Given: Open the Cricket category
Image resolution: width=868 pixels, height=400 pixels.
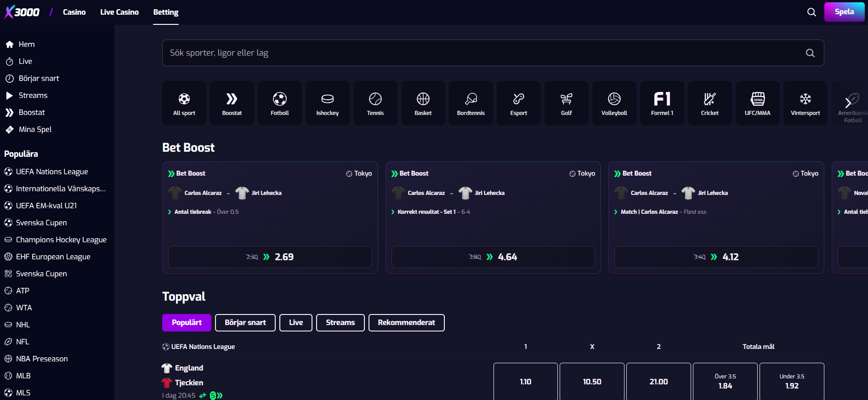Looking at the screenshot, I should [x=710, y=103].
